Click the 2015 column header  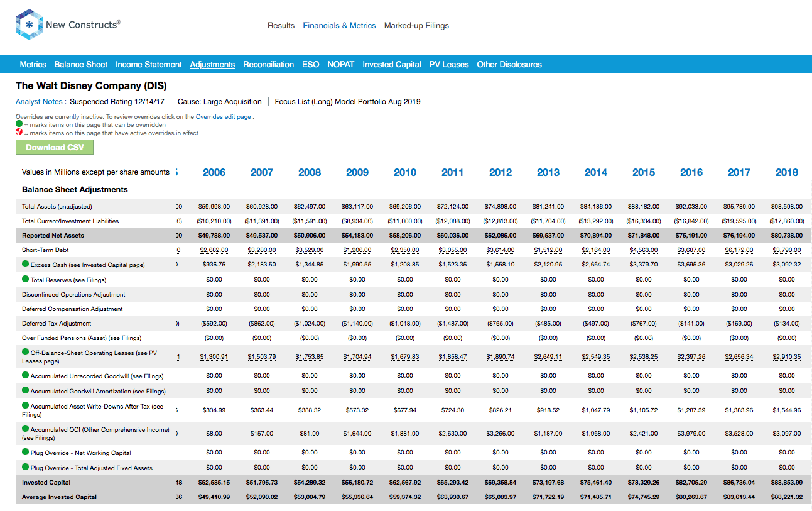click(644, 172)
